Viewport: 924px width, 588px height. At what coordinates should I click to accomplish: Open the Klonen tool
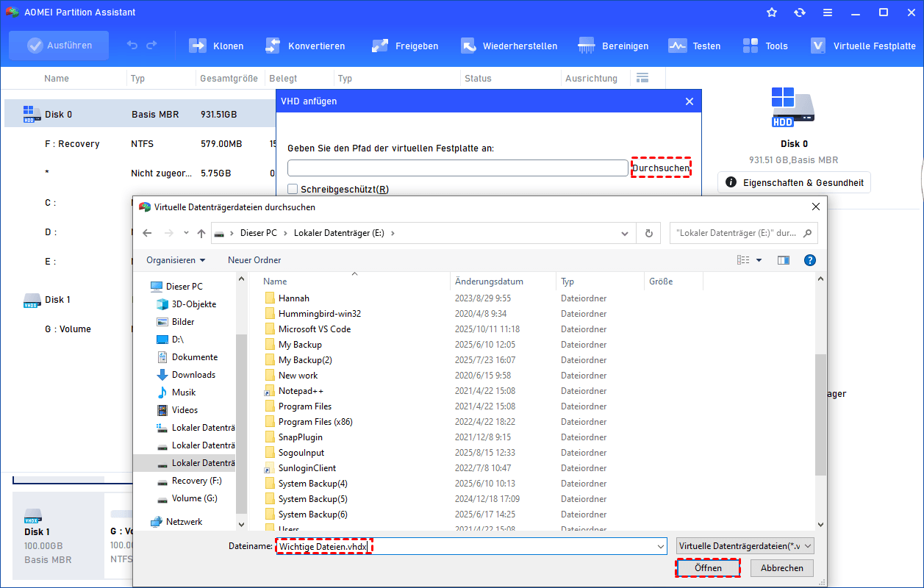click(x=216, y=46)
